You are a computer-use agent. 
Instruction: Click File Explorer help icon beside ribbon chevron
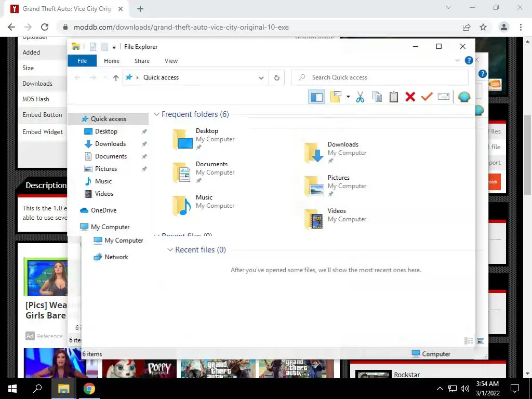coord(469,60)
